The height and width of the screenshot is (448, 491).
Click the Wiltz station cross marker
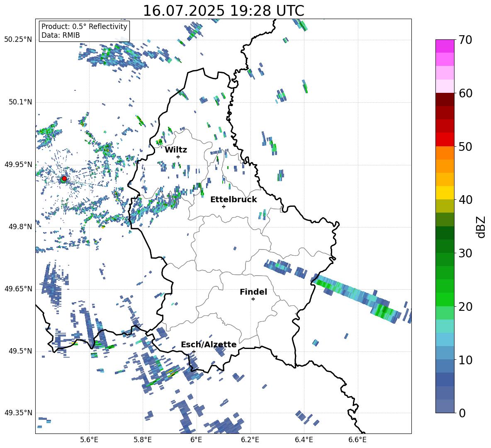coord(178,157)
